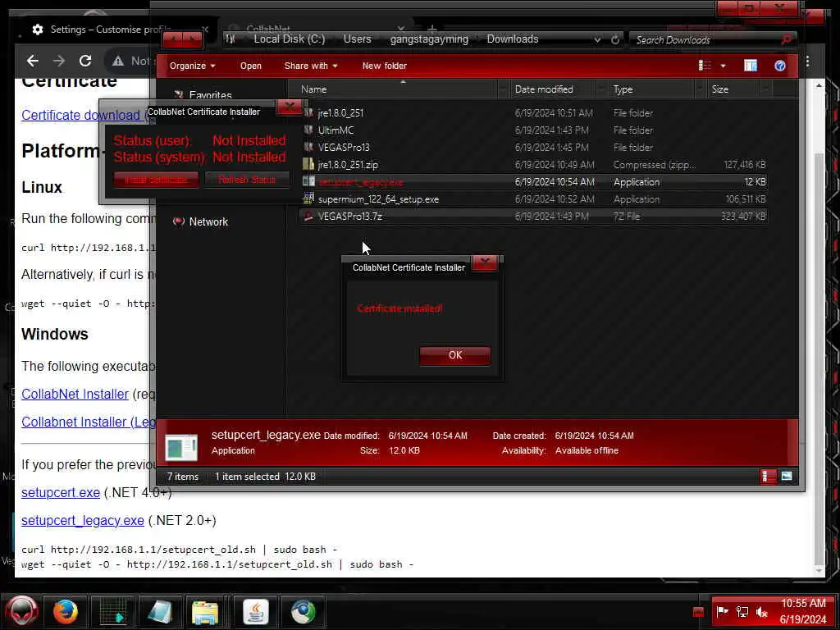Open Action Center flag tray icon
Screen dimensions: 840x630
722,610
